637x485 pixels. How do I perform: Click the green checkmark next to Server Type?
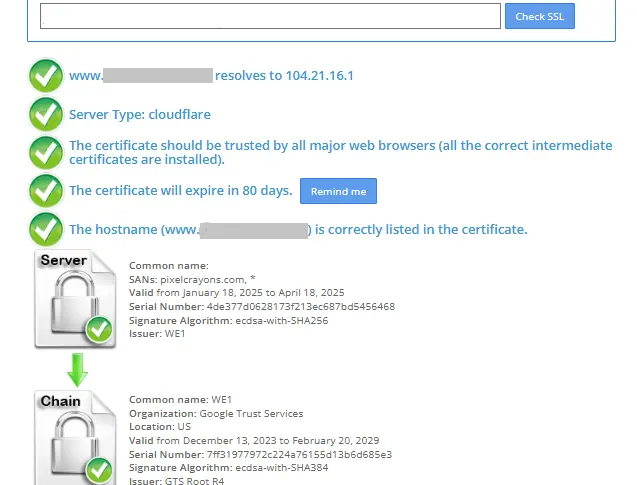(46, 114)
